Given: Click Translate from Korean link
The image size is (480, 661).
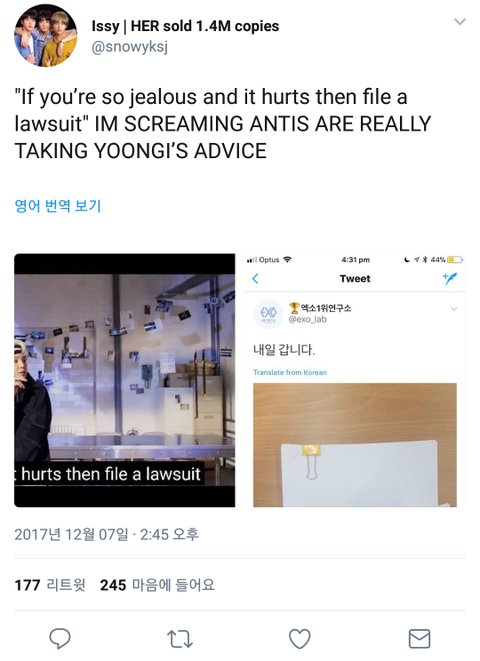Looking at the screenshot, I should (x=290, y=372).
